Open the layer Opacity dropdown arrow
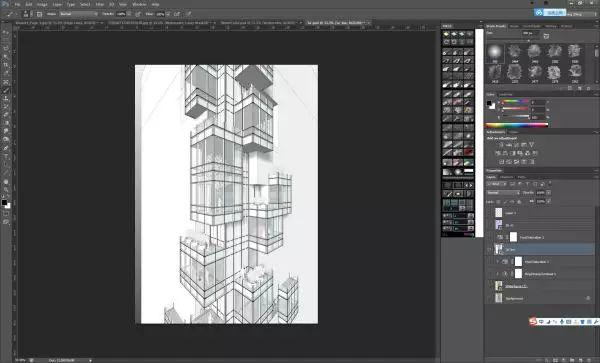The height and width of the screenshot is (363, 600). [x=549, y=193]
